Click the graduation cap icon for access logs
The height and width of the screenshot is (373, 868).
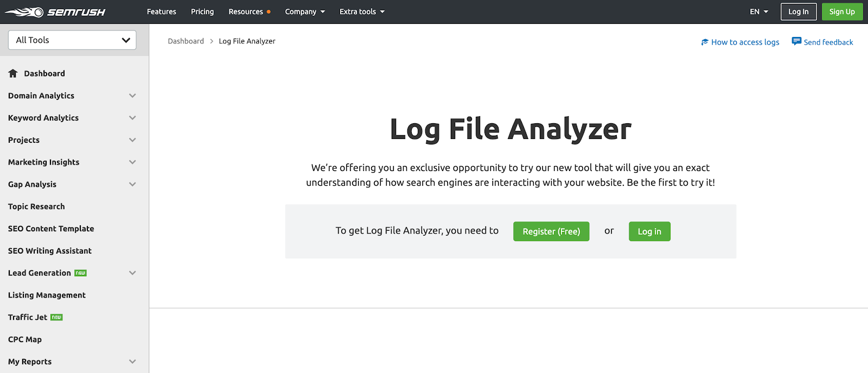coord(705,42)
